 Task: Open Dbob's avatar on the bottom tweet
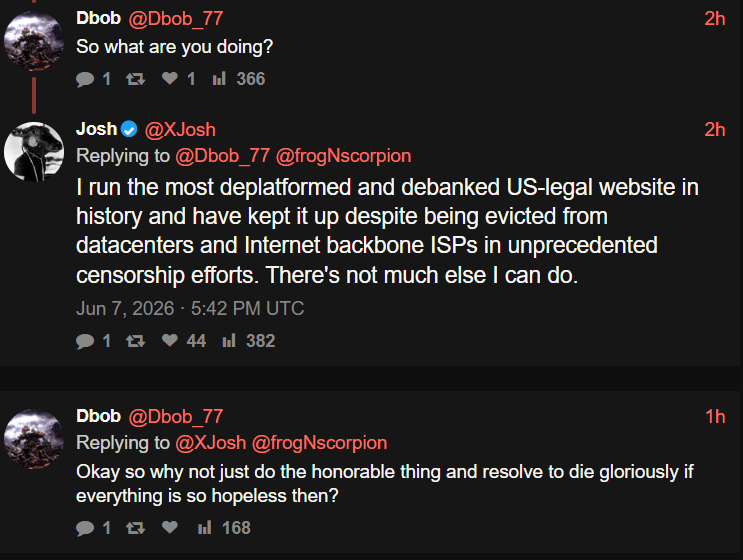point(34,439)
